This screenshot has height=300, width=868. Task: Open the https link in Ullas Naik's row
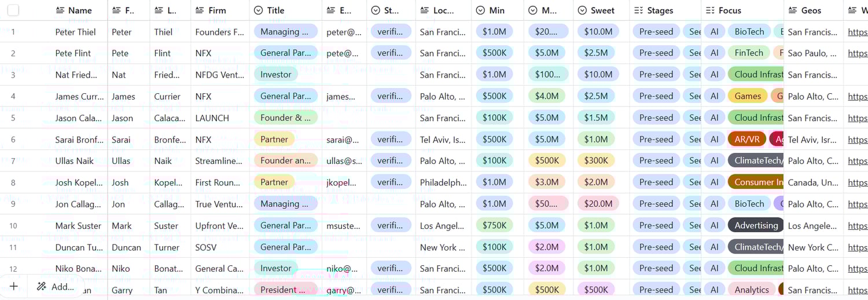coord(858,161)
